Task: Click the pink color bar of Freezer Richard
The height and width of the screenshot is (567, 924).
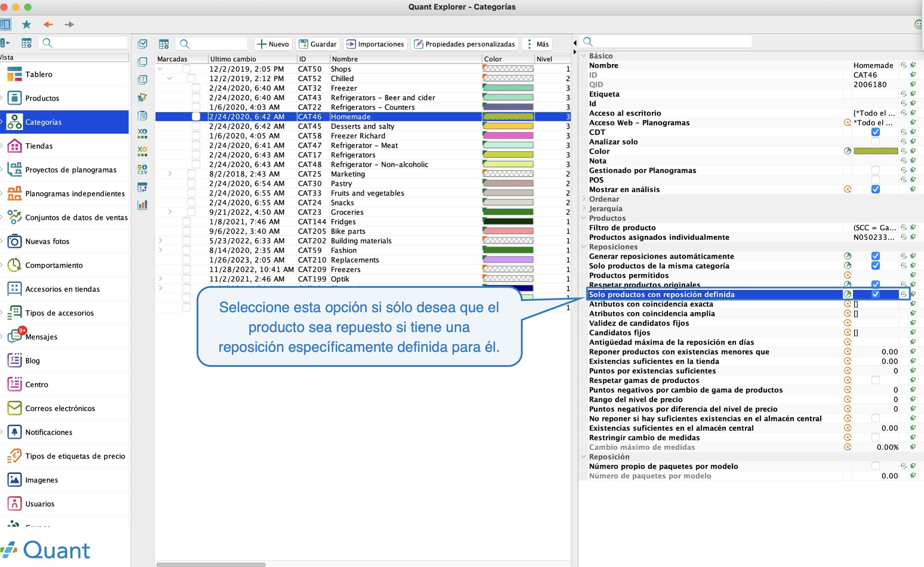Action: click(508, 136)
